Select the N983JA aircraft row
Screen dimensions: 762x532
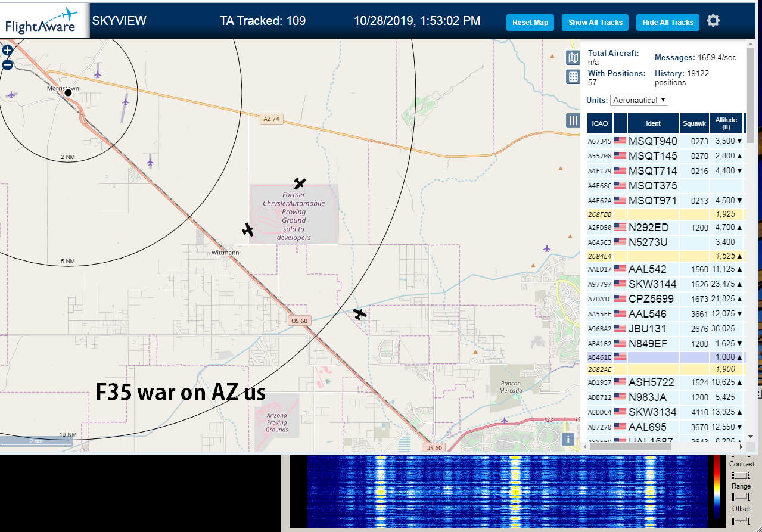pyautogui.click(x=665, y=397)
